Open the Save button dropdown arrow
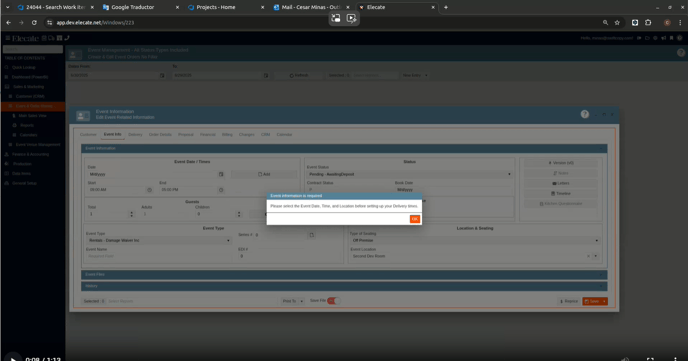This screenshot has width=688, height=361. [x=605, y=301]
